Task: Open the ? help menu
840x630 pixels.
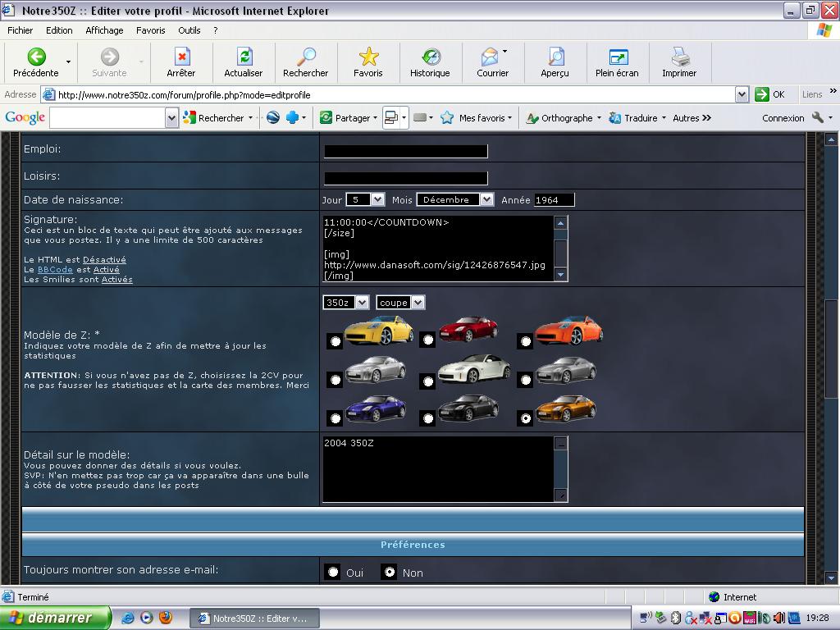Action: (x=216, y=30)
